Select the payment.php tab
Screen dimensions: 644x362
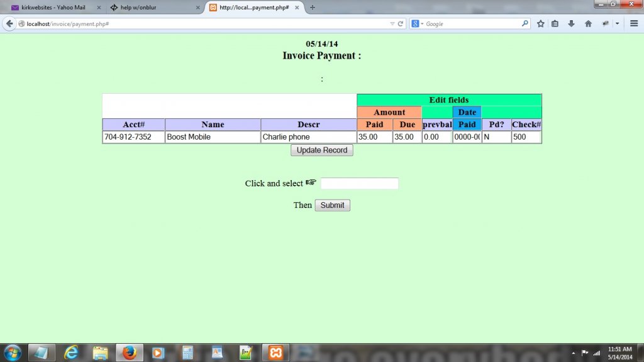click(x=254, y=8)
